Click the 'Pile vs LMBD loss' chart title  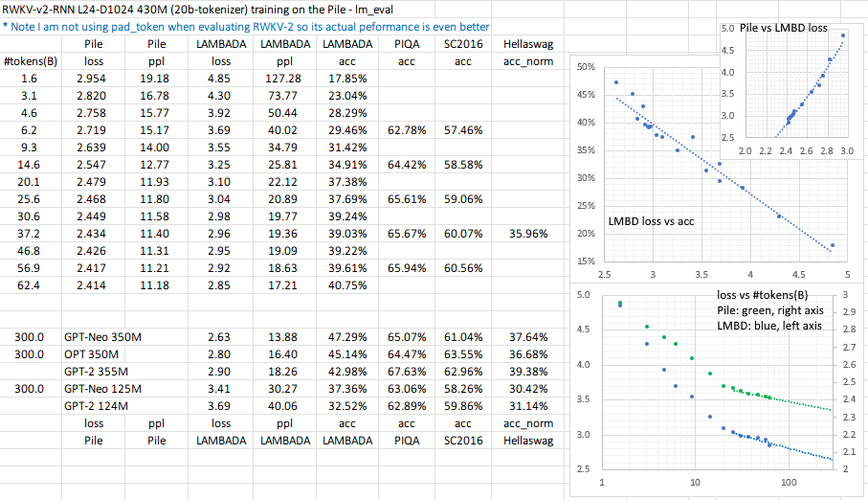tap(783, 29)
